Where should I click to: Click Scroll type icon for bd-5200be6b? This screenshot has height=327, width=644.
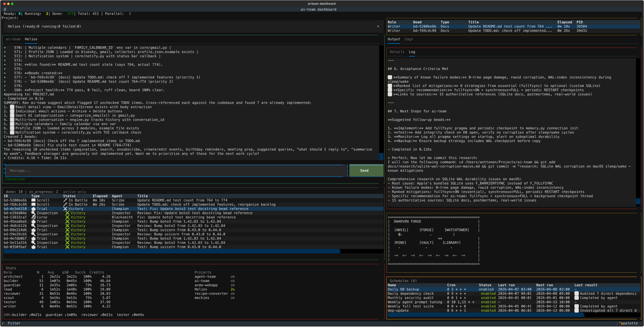click(33, 200)
